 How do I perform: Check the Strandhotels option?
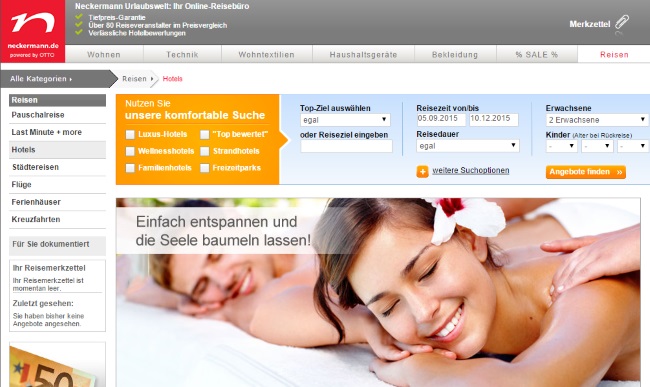[205, 151]
